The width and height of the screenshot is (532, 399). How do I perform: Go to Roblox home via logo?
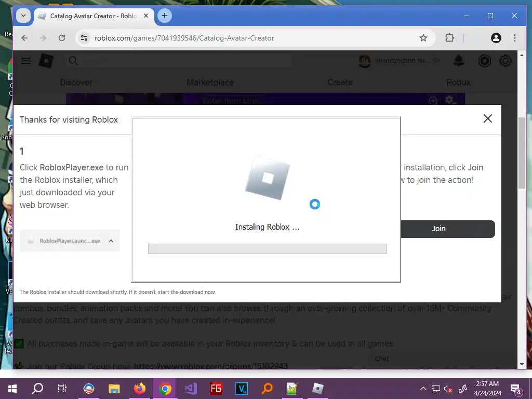pyautogui.click(x=46, y=61)
